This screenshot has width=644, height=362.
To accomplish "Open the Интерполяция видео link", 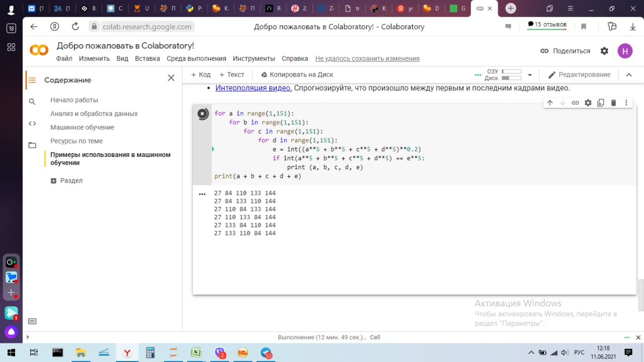I will 254,88.
